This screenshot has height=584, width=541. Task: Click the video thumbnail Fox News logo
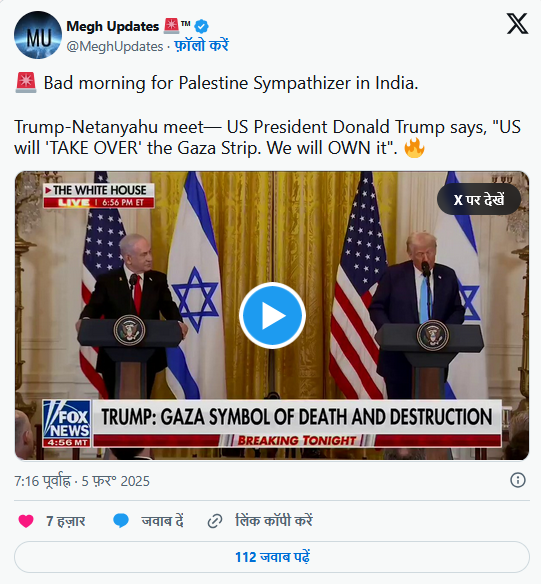click(x=67, y=423)
